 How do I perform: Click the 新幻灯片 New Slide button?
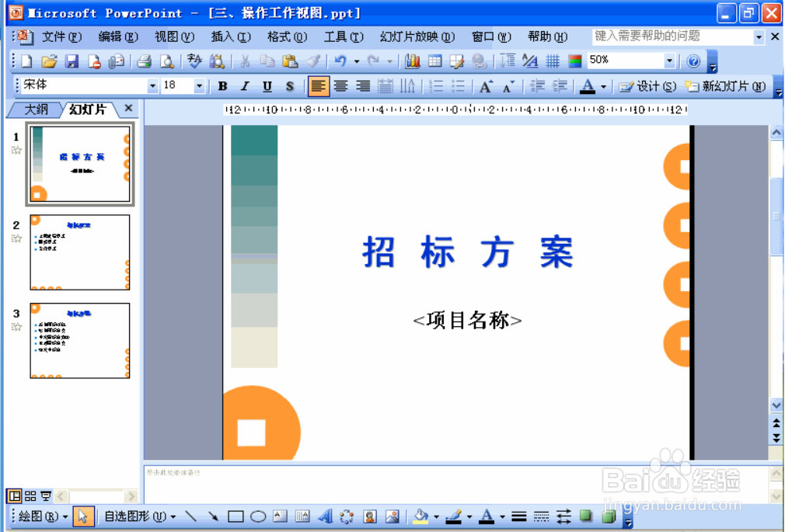pyautogui.click(x=725, y=86)
